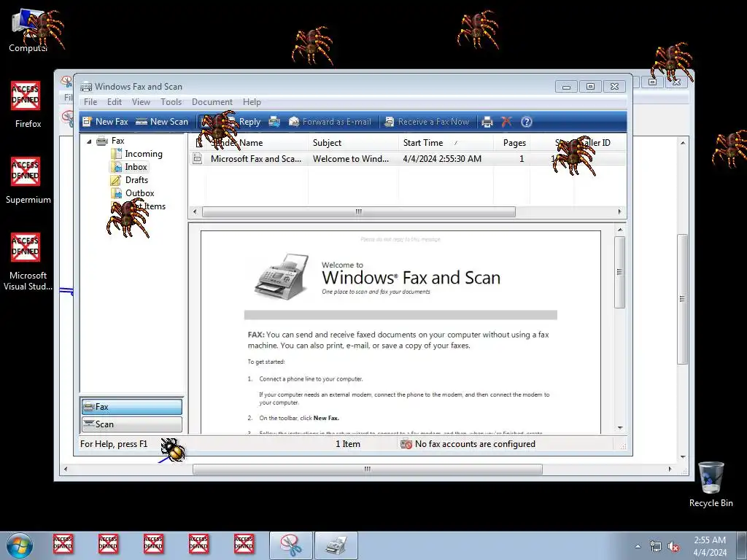Click the 1 Item status text
This screenshot has height=560, width=747.
coord(348,444)
